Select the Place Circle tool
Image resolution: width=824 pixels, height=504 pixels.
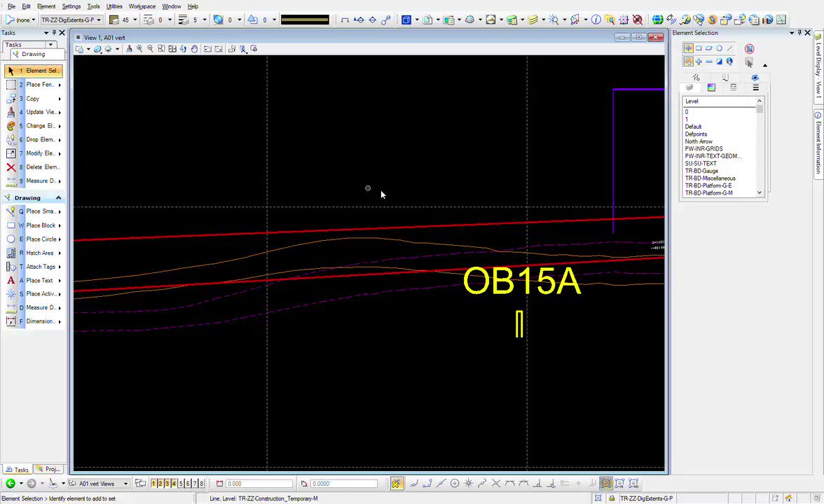pyautogui.click(x=34, y=239)
